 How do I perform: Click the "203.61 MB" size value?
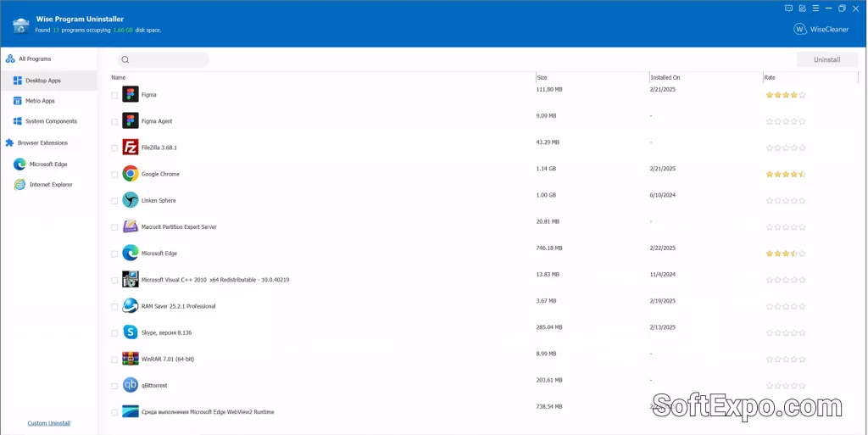click(549, 380)
